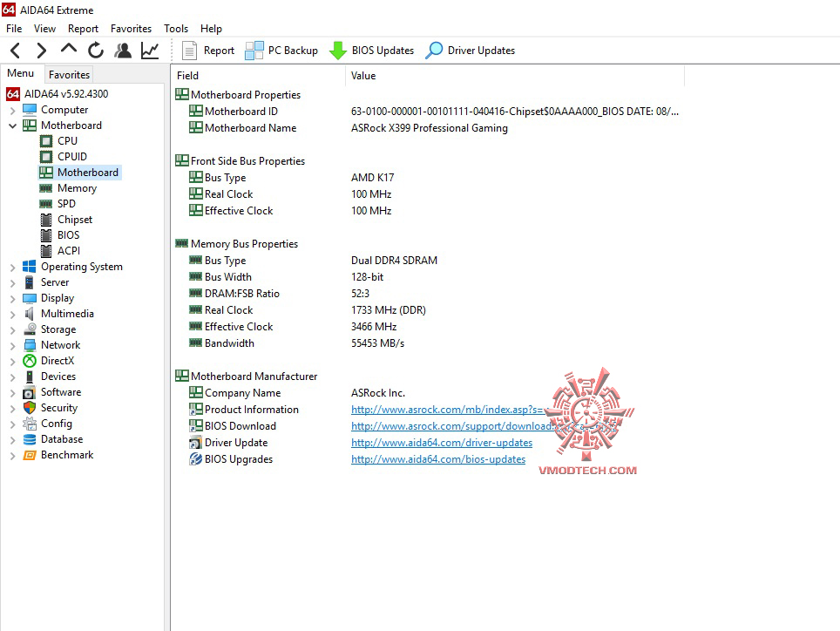Select the CPU item icon in tree
Viewport: 840px width, 631px height.
46,141
